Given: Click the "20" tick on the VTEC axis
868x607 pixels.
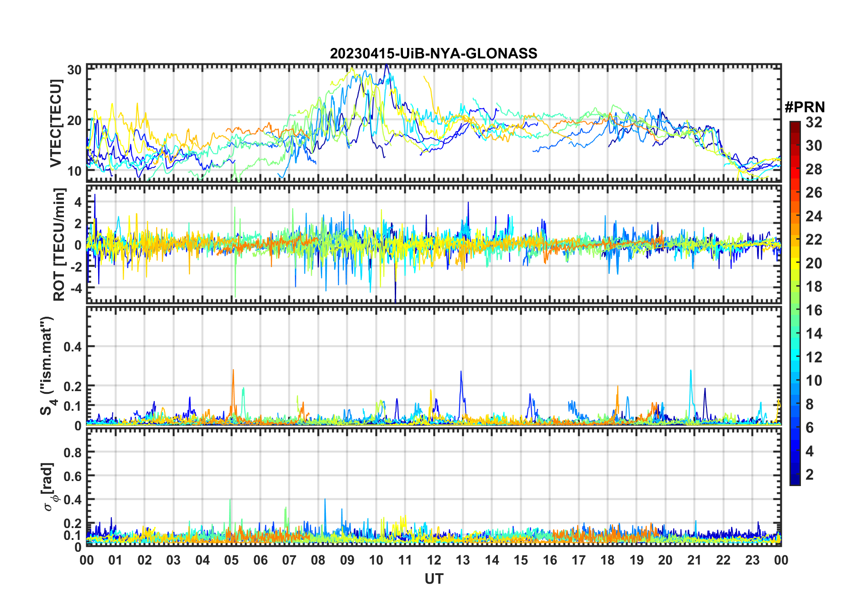Looking at the screenshot, I should (74, 120).
